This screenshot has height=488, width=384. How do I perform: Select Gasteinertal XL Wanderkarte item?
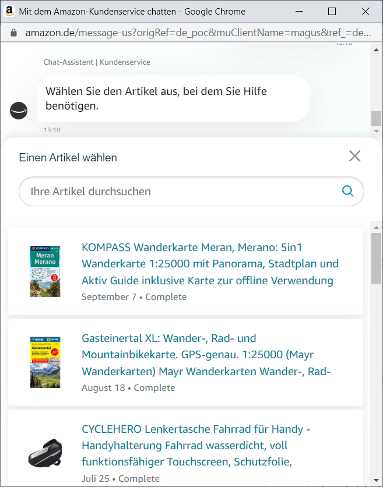206,355
